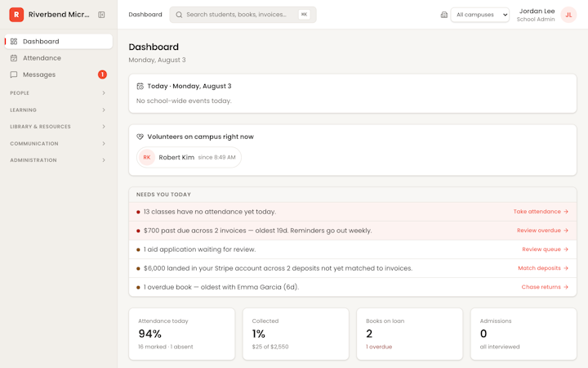Screen dimensions: 588x368
Task: Click the RK avatar of Robert Kim
Action: tap(147, 157)
